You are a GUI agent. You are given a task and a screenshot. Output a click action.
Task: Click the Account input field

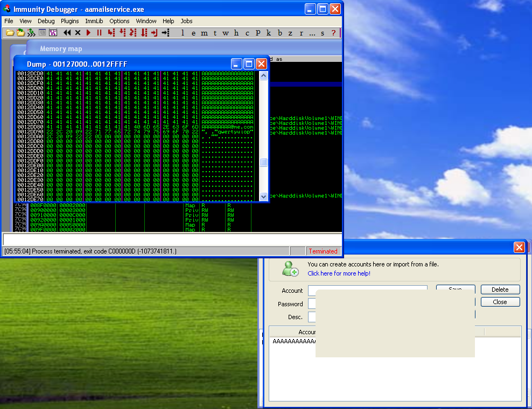click(367, 291)
